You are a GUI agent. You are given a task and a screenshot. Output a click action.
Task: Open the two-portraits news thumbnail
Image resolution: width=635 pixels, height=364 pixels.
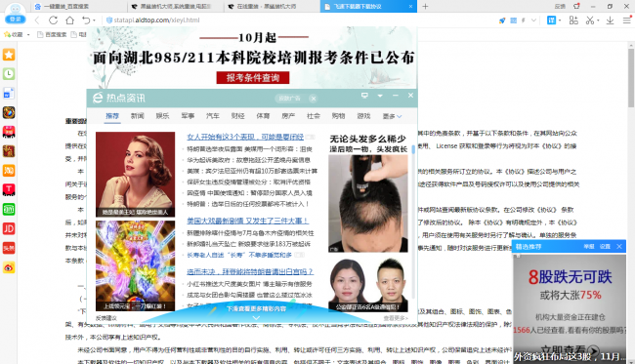tap(368, 285)
